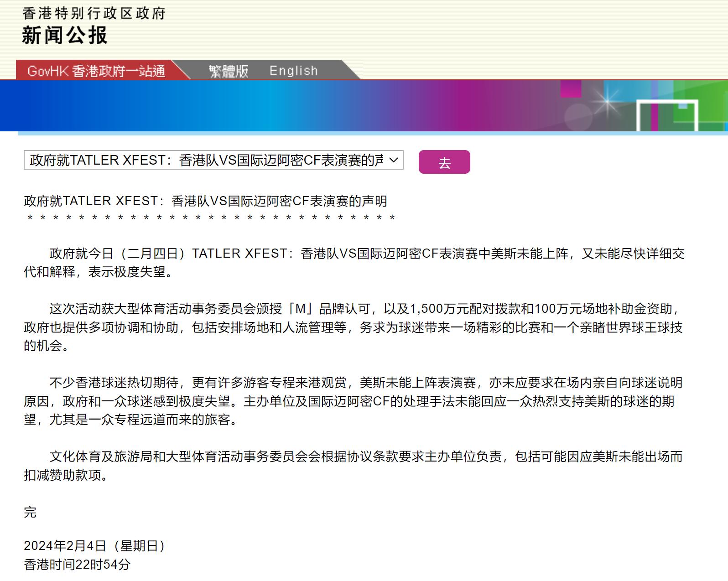Click the 2024年2月4日 date line
The height and width of the screenshot is (581, 728).
click(x=94, y=546)
